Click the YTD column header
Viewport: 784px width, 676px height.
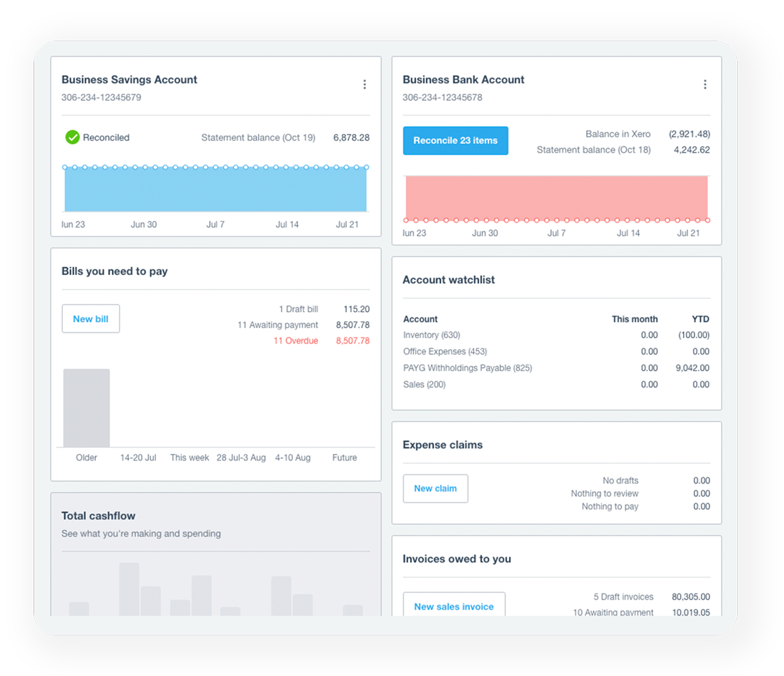pos(701,318)
